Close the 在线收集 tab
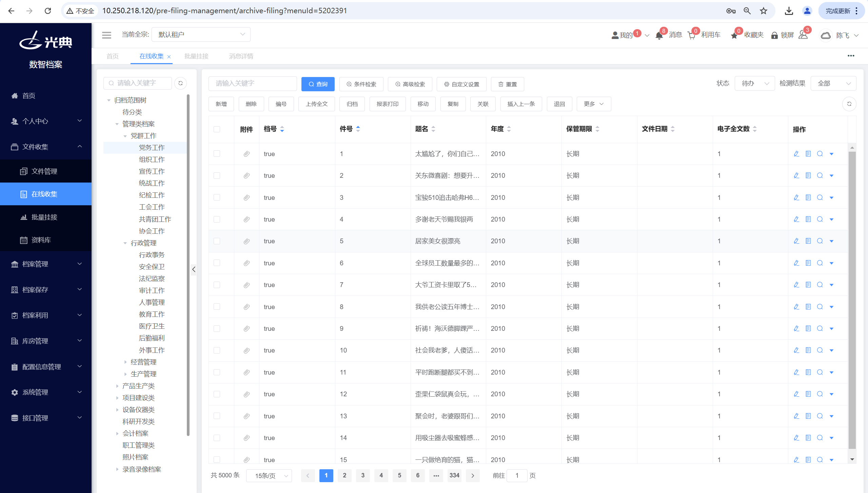Image resolution: width=868 pixels, height=493 pixels. (x=169, y=57)
